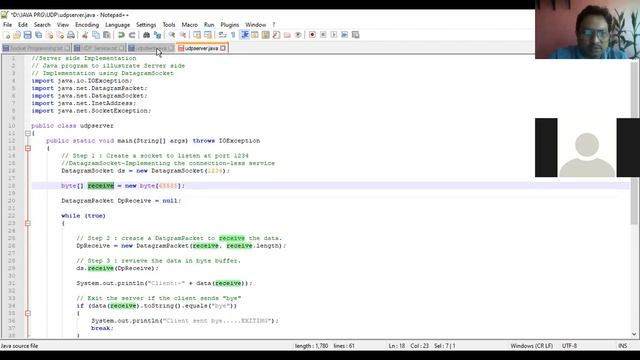Open the Function List toolbar icon
Viewport: 640px width, 360px height.
pos(276,35)
